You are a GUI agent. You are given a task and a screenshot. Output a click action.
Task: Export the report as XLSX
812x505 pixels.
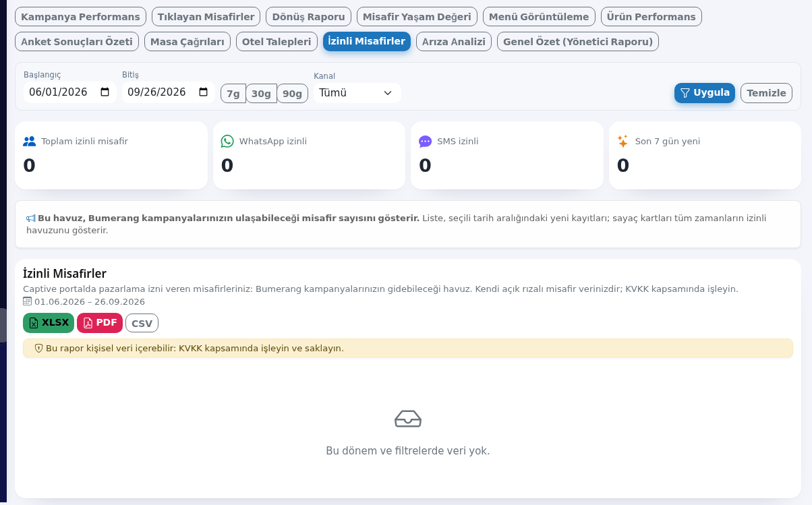49,323
